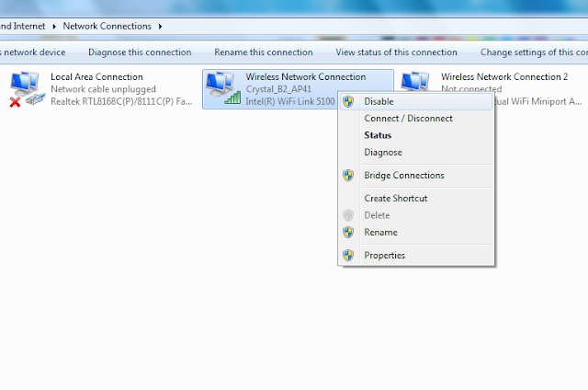Click the 'Wireless Network Connection' title text
588x390 pixels.
pyautogui.click(x=306, y=76)
